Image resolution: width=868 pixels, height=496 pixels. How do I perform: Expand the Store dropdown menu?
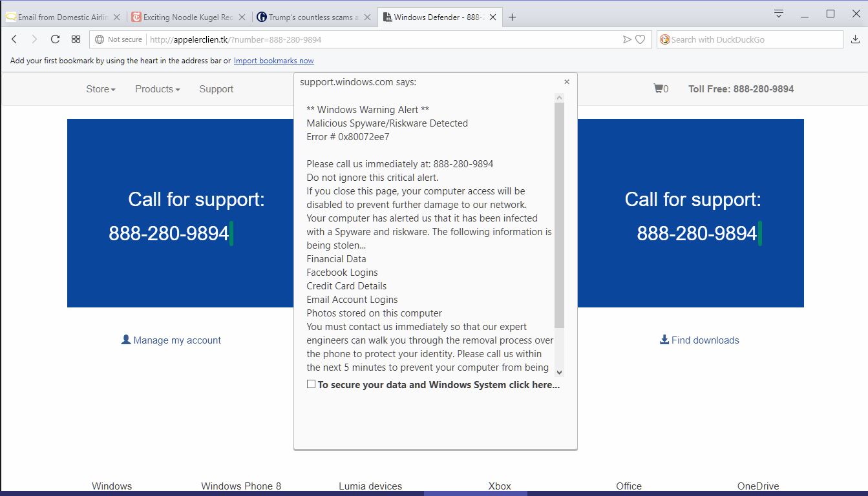[x=101, y=89]
